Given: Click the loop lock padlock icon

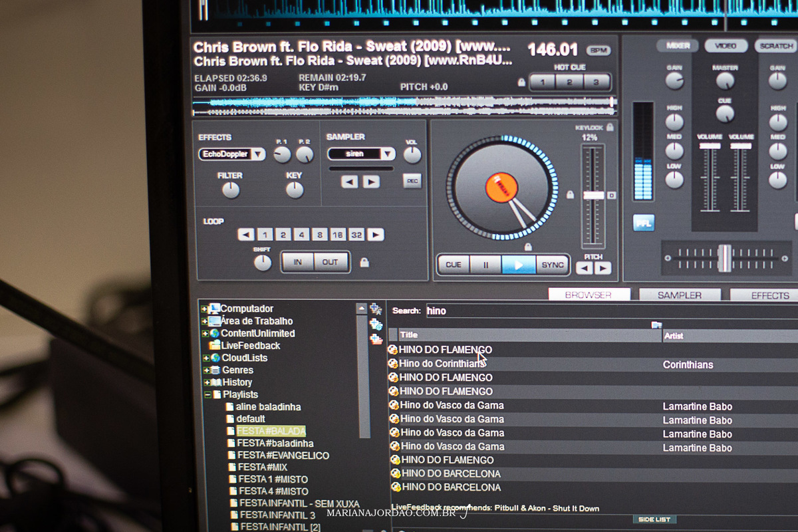Looking at the screenshot, I should pos(364,262).
